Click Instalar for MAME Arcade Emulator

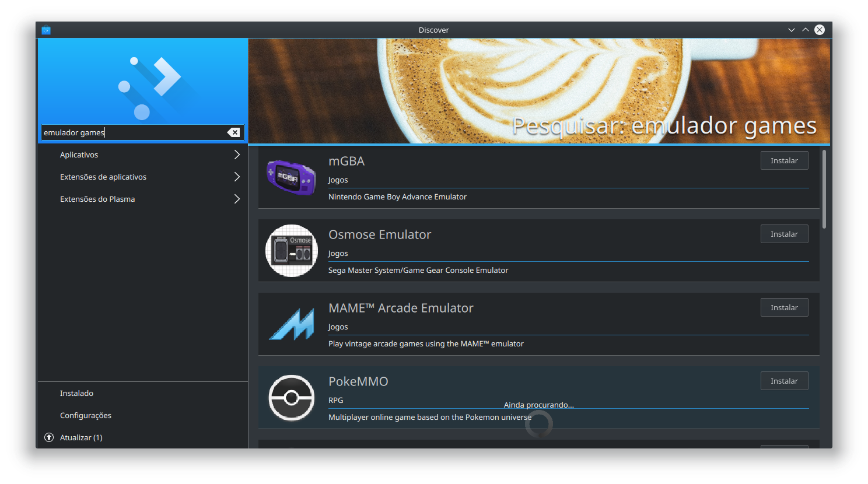click(x=784, y=307)
